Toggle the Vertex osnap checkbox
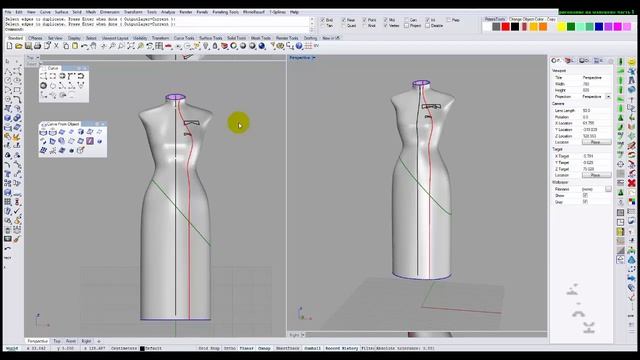The width and height of the screenshot is (640, 360). click(x=386, y=25)
